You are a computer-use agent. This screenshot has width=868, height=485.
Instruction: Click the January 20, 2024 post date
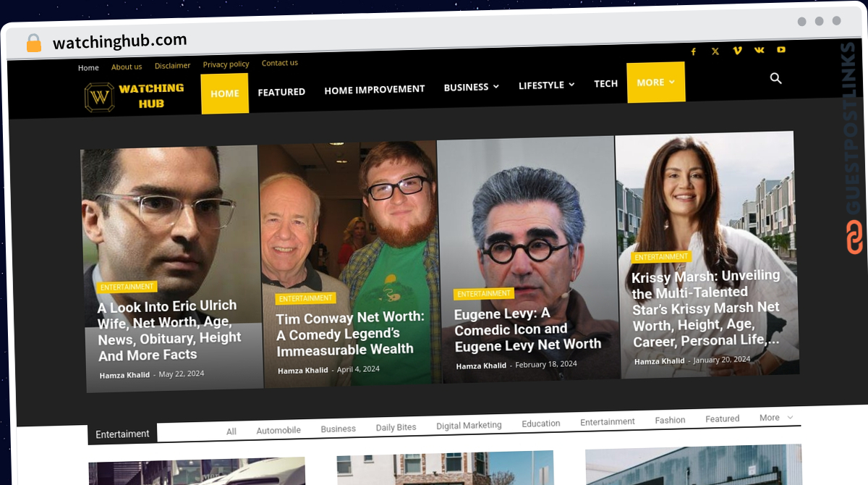pyautogui.click(x=722, y=359)
